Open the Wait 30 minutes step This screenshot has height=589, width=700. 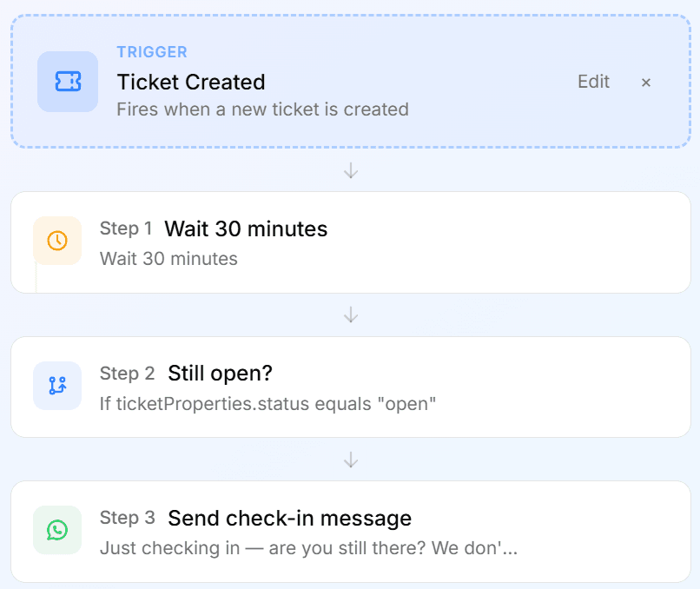pos(351,242)
